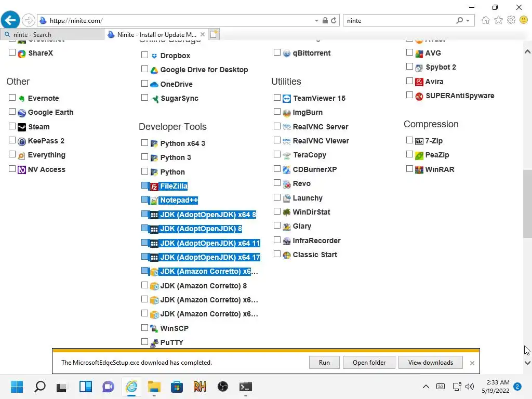Click the OneDrive cloud icon

click(154, 84)
